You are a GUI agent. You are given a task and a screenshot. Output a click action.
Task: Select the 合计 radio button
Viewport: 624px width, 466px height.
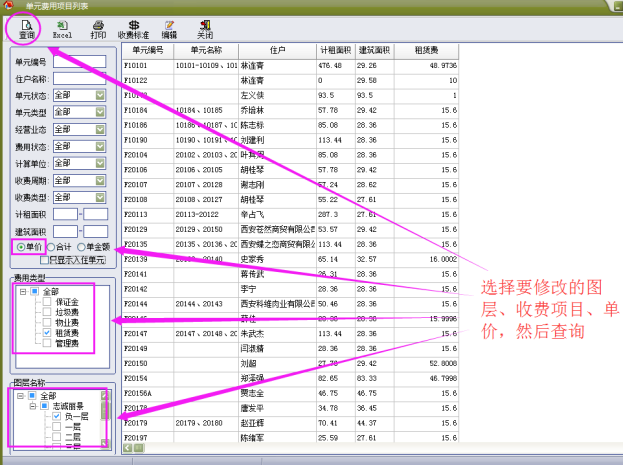click(x=51, y=248)
